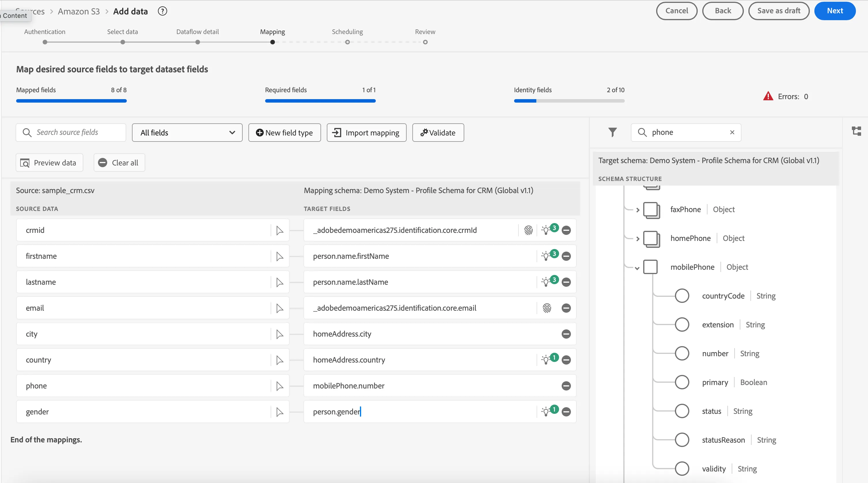868x483 pixels.
Task: Click the Mapped fields progress bar
Action: [x=71, y=101]
